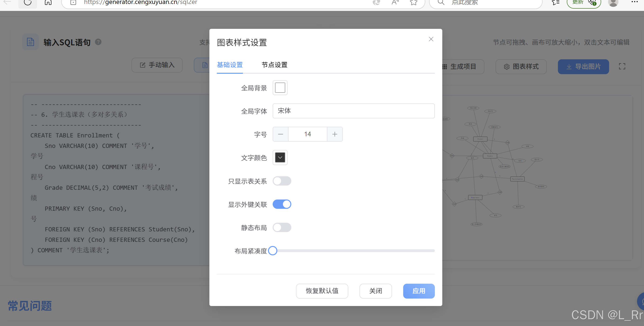Click the browser home icon
644x326 pixels.
coord(48,2)
